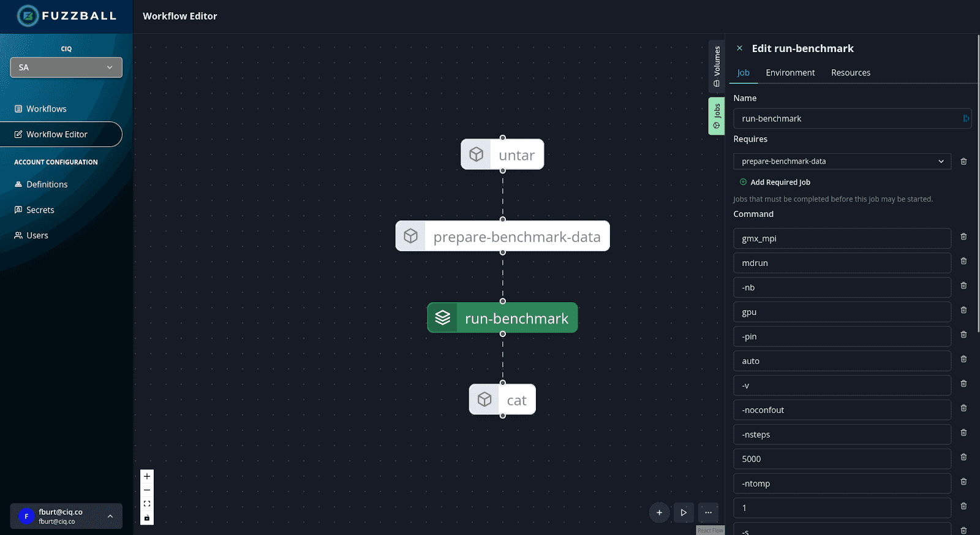Viewport: 980px width, 535px height.
Task: Close the Edit run-benchmark panel
Action: point(739,48)
